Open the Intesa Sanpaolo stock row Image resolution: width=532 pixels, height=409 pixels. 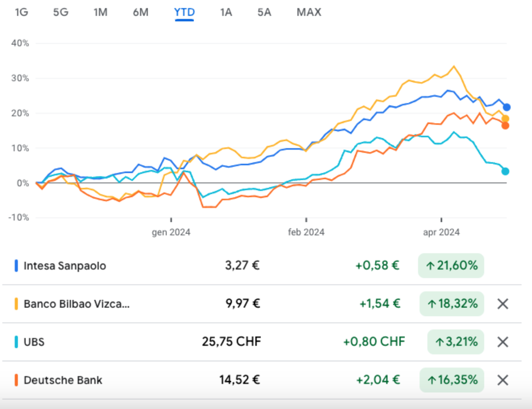[262, 266]
